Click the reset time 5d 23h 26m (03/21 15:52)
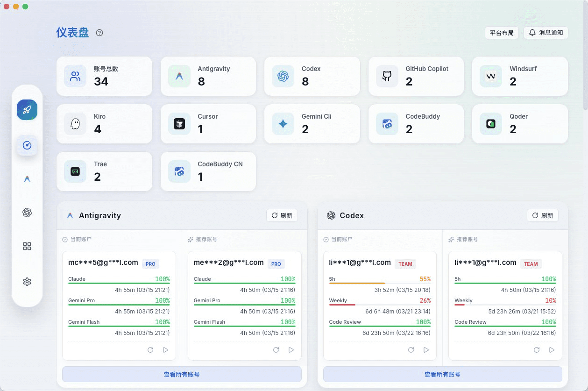588x391 pixels. coord(522,312)
